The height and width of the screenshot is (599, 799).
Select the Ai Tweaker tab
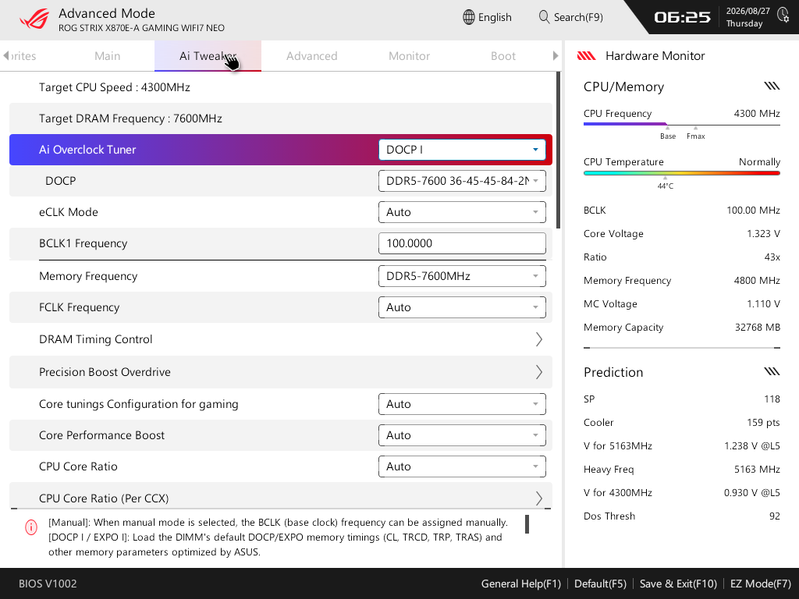click(208, 56)
